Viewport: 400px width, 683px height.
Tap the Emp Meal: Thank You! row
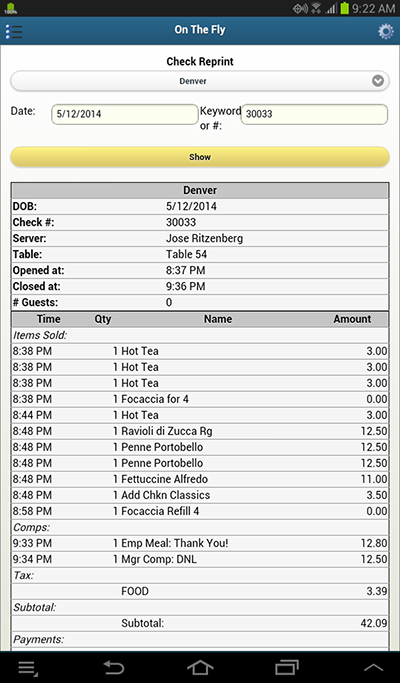[200, 543]
